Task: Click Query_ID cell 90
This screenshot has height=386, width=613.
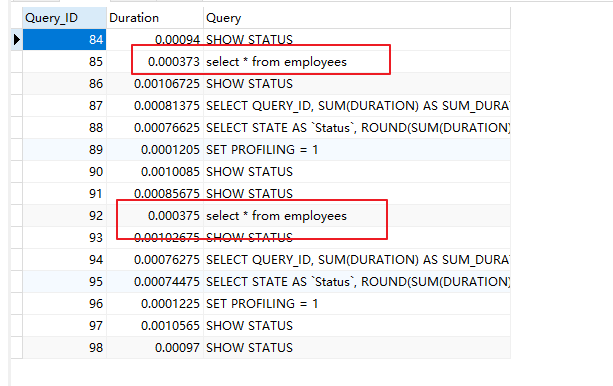Action: (x=65, y=172)
